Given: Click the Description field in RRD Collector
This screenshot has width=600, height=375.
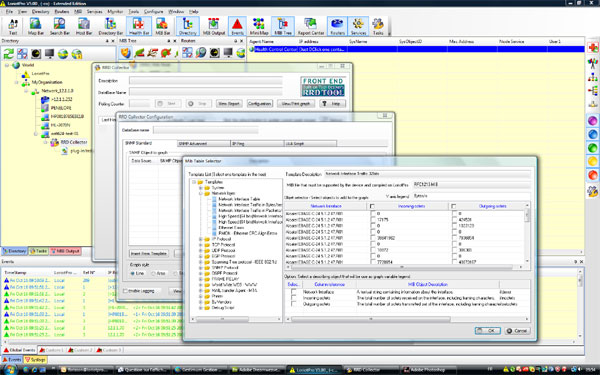Looking at the screenshot, I should pos(206,81).
